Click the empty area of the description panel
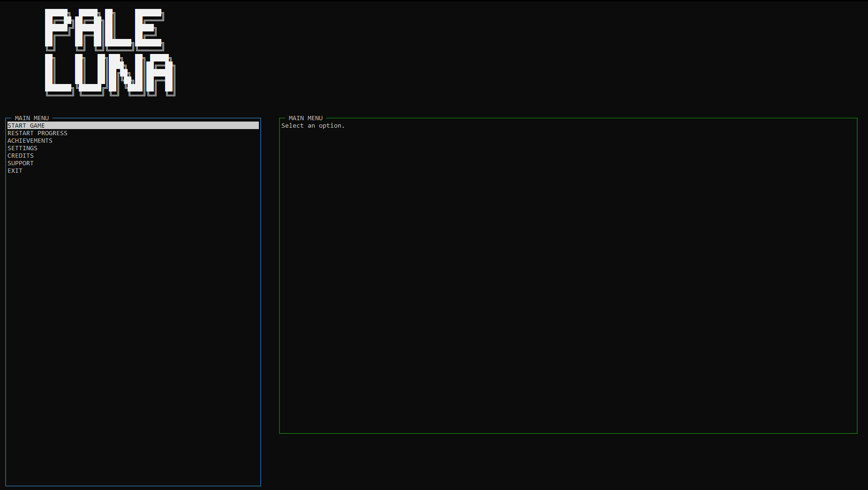This screenshot has width=868, height=490. click(568, 282)
